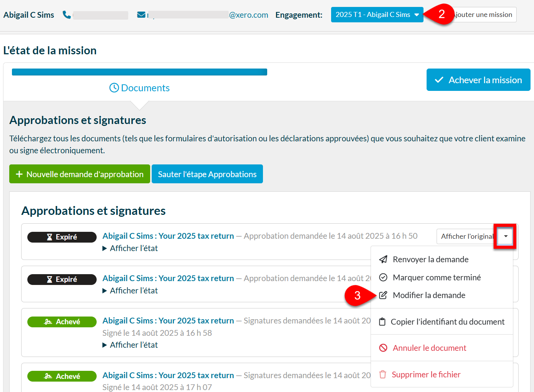Expand Afficher l'état on second expired request
534x392 pixels.
[x=130, y=291]
